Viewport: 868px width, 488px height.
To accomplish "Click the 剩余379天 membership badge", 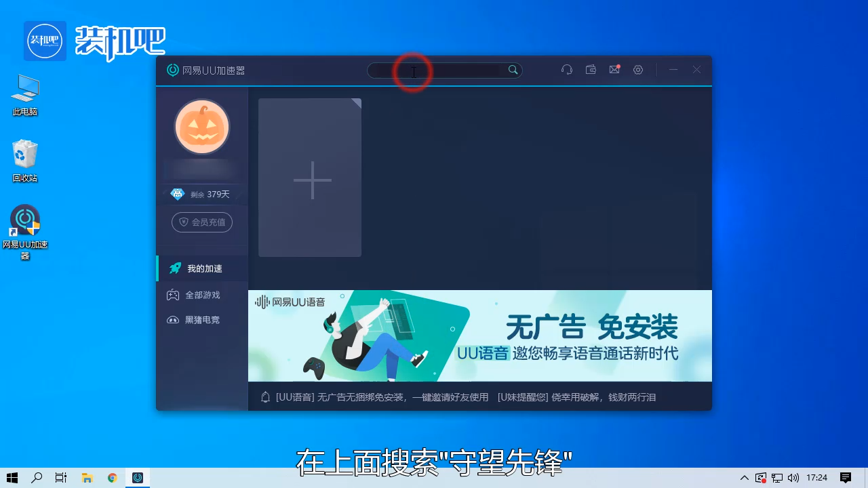I will coord(202,194).
